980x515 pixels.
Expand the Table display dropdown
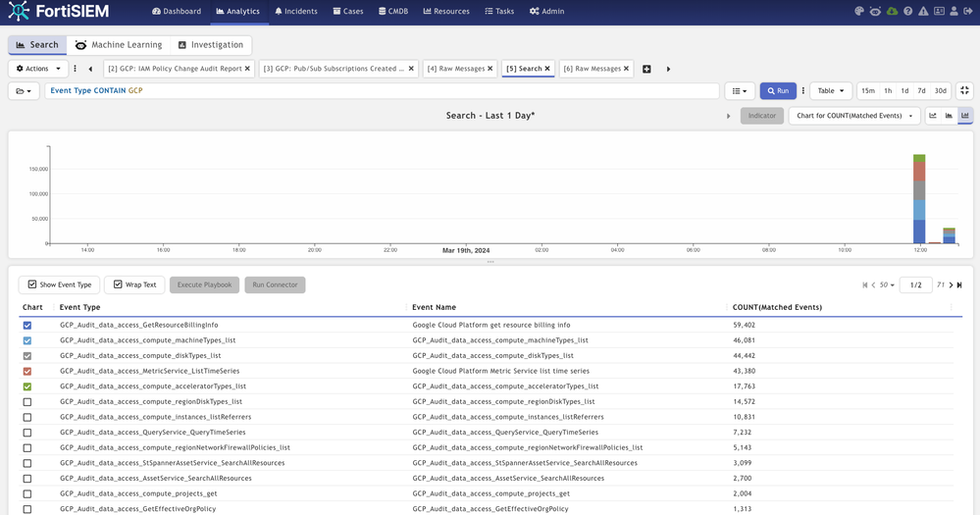tap(830, 91)
